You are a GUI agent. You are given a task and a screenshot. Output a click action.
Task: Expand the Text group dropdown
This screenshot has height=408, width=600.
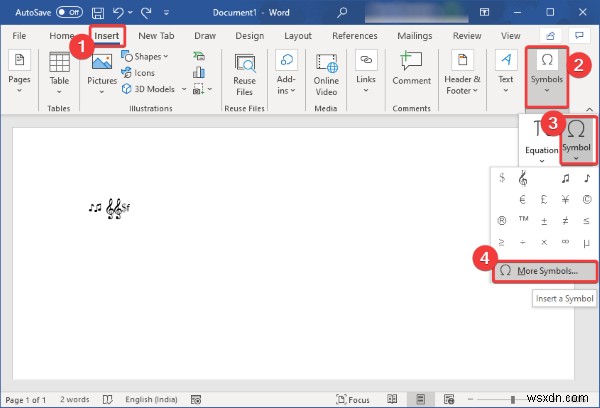tap(506, 73)
